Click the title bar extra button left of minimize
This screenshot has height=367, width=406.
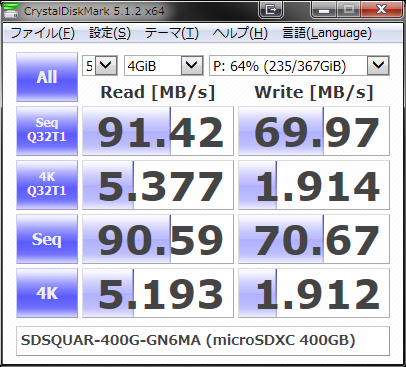pos(272,10)
